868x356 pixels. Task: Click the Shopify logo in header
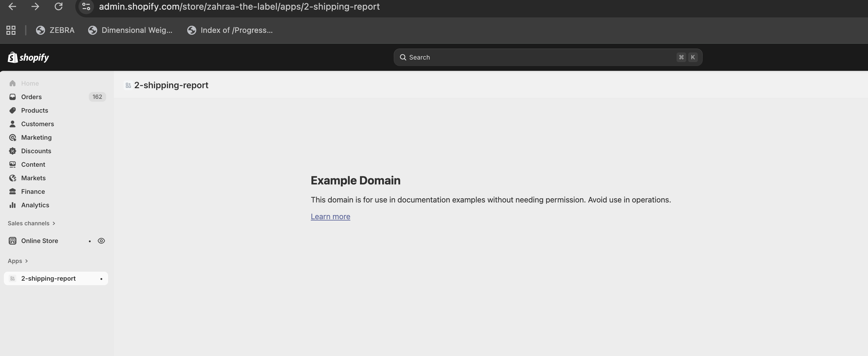click(28, 57)
